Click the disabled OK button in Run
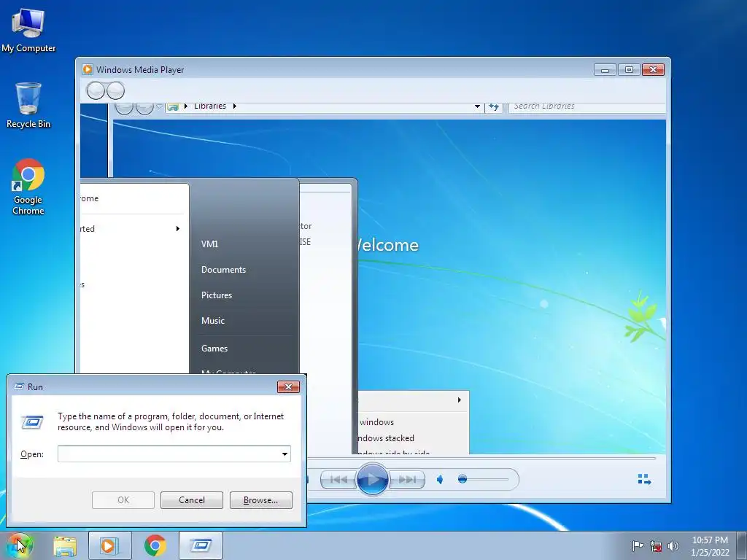This screenshot has height=560, width=747. tap(123, 500)
